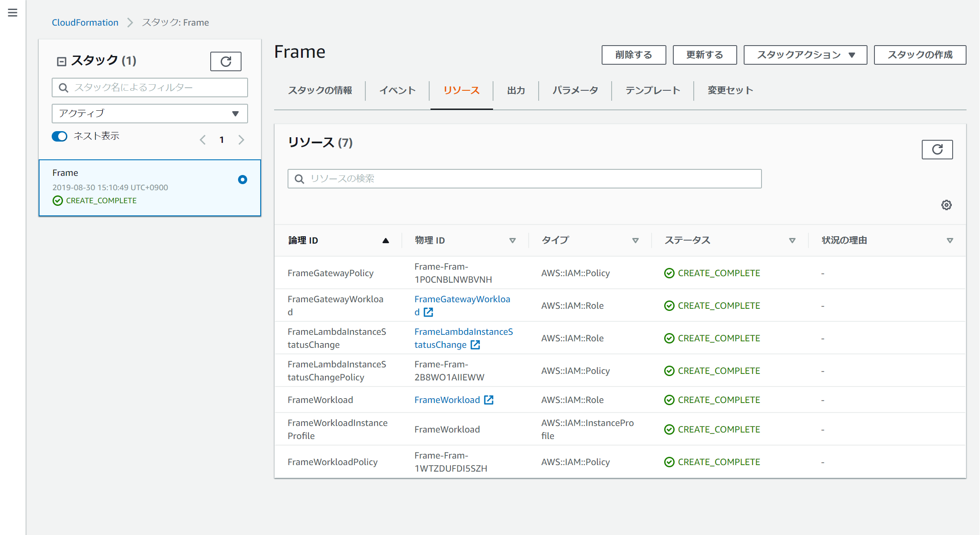This screenshot has width=980, height=535.
Task: Focus the stack name filter field
Action: (150, 88)
